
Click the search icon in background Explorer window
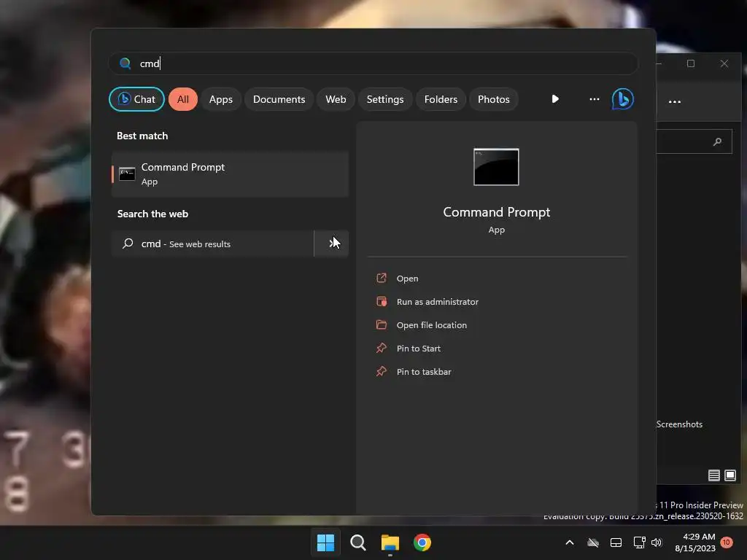coord(717,141)
